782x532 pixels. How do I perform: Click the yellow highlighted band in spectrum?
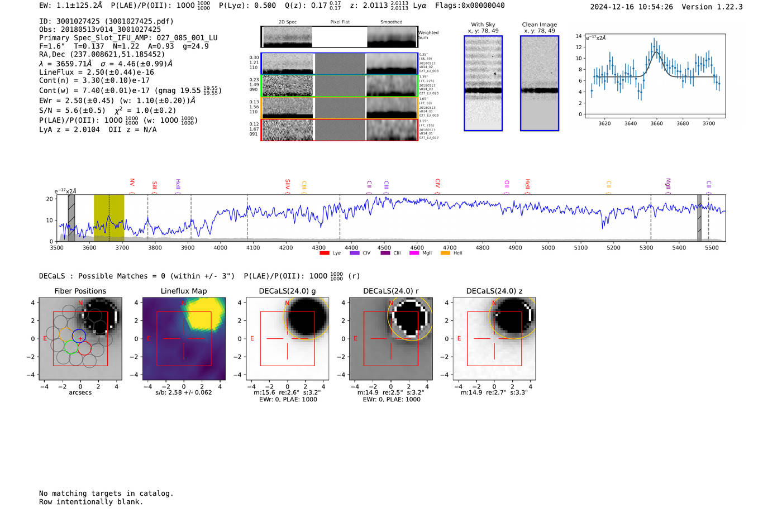(109, 218)
